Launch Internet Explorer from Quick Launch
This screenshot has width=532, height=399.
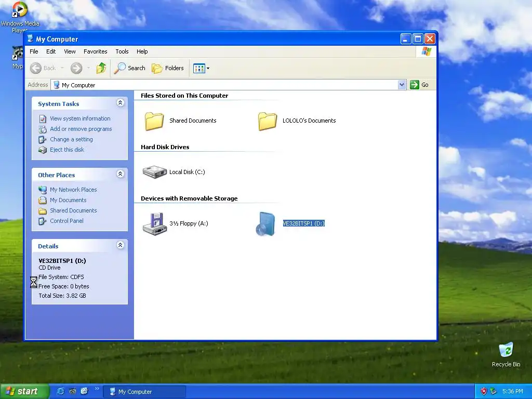60,391
